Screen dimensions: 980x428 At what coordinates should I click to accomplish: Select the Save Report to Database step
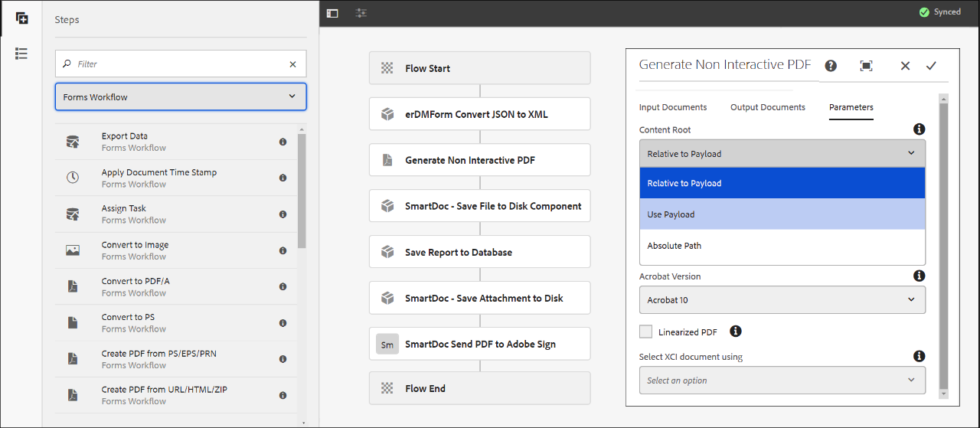pos(479,252)
